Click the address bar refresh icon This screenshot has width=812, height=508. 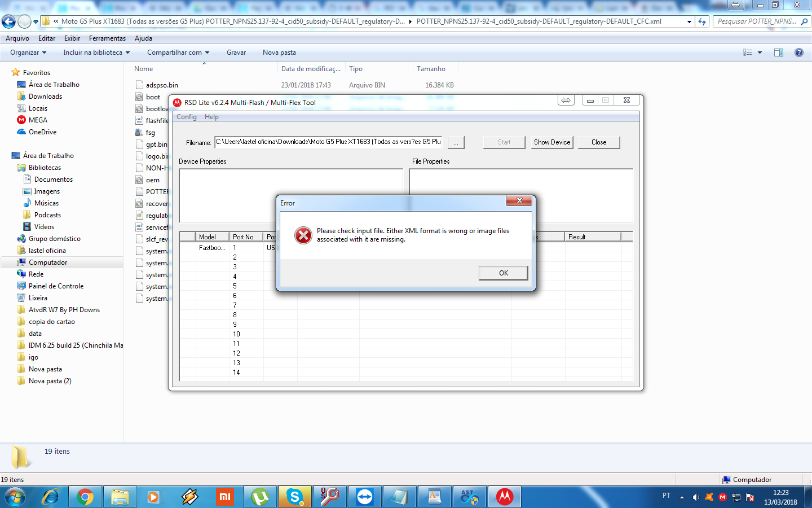click(x=702, y=21)
